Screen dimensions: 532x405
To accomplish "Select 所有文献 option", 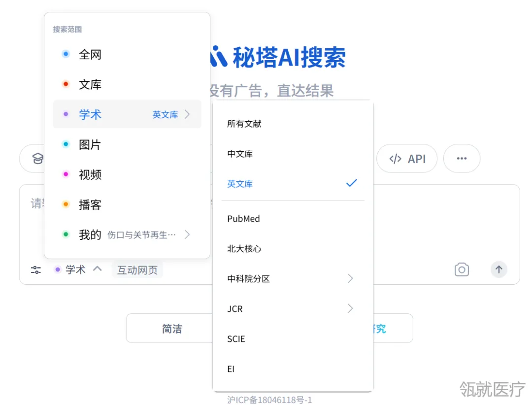I will click(293, 124).
